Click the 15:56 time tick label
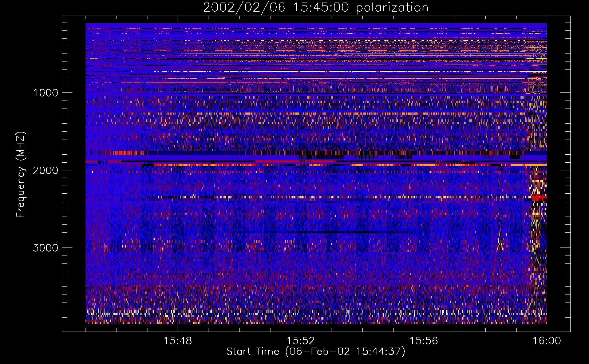589x364 pixels. pyautogui.click(x=424, y=341)
